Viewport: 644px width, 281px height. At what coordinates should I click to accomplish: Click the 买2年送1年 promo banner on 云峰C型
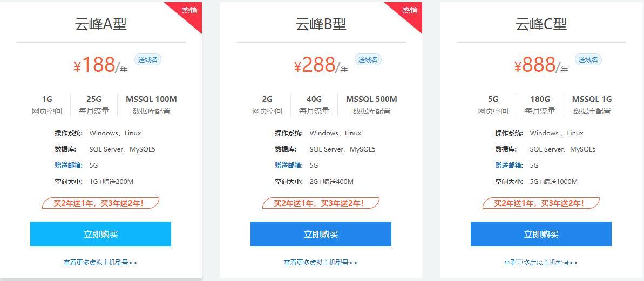pyautogui.click(x=541, y=203)
